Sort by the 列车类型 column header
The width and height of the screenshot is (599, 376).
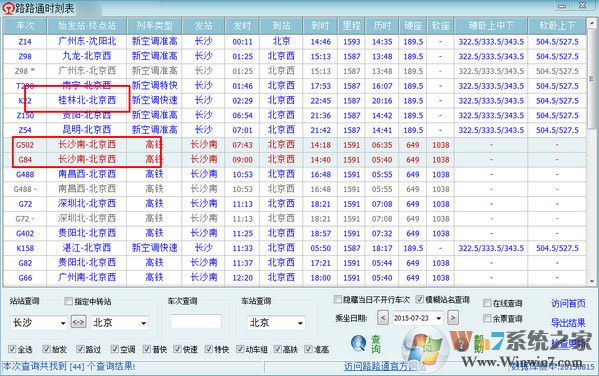154,26
